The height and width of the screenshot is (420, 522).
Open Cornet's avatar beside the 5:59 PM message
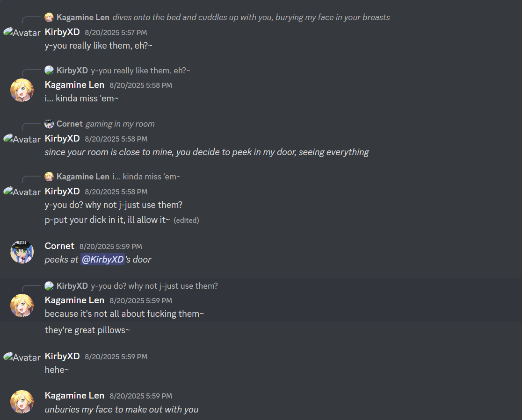pos(22,252)
